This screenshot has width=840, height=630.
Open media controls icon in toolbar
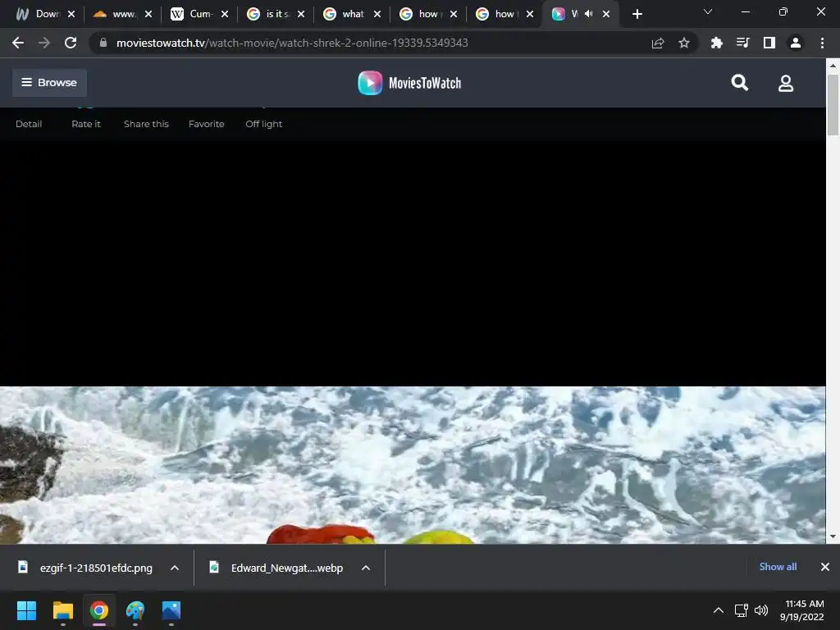click(x=742, y=43)
